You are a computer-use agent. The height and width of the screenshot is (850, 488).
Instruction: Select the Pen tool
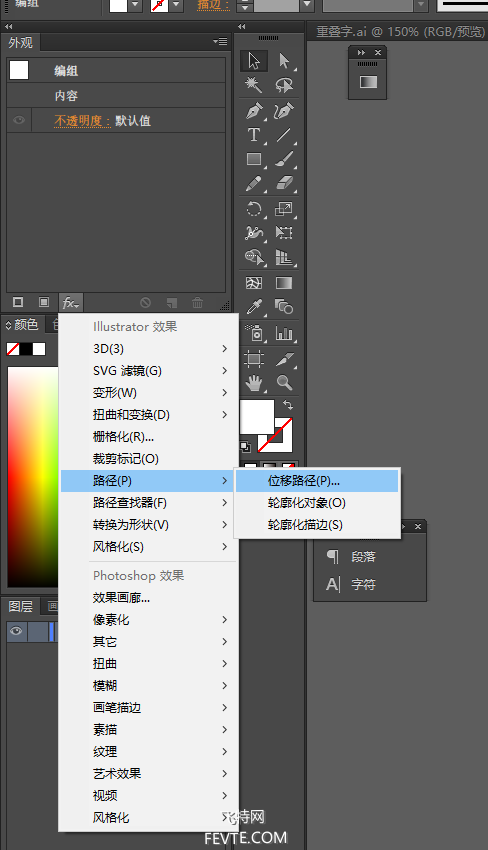254,110
